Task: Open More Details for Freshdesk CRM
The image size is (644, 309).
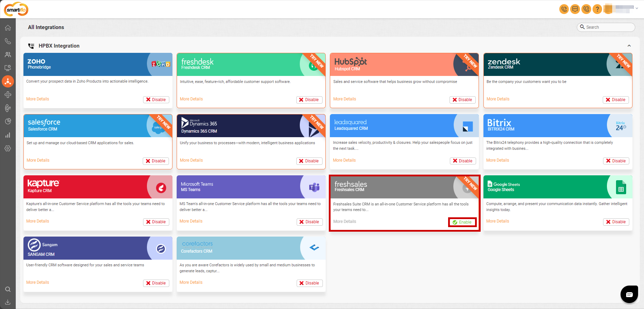Action: pos(191,99)
